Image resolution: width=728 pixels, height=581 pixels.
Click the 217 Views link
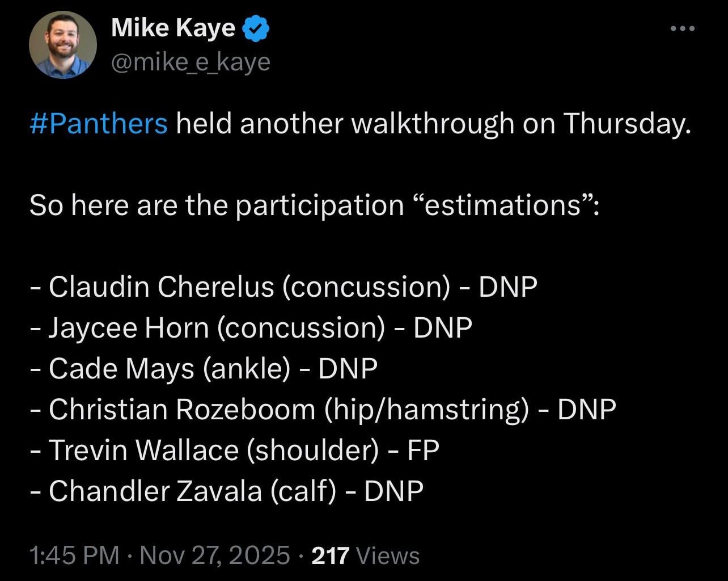[363, 555]
